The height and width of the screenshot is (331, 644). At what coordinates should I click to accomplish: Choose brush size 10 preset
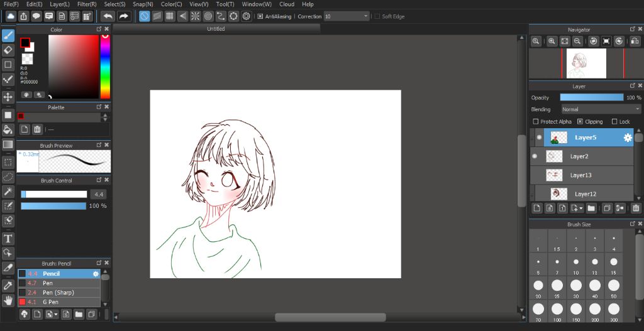click(576, 265)
